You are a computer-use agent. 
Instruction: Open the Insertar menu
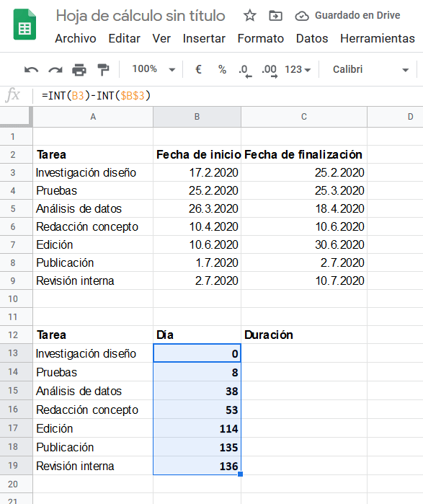[x=204, y=38]
